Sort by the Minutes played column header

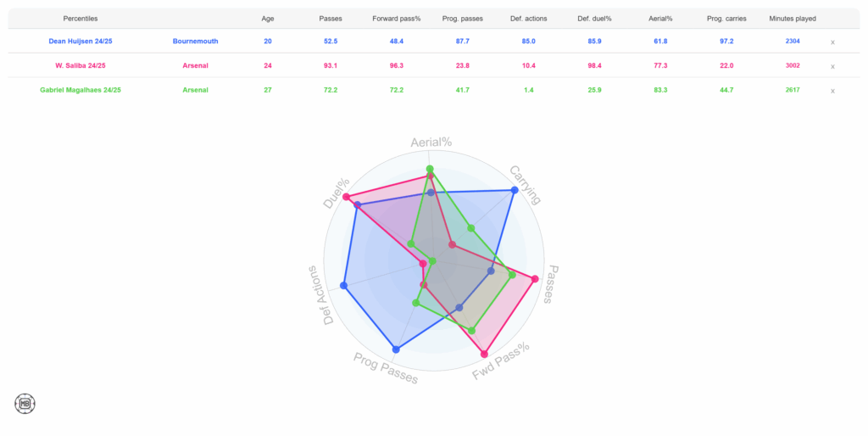pos(793,18)
